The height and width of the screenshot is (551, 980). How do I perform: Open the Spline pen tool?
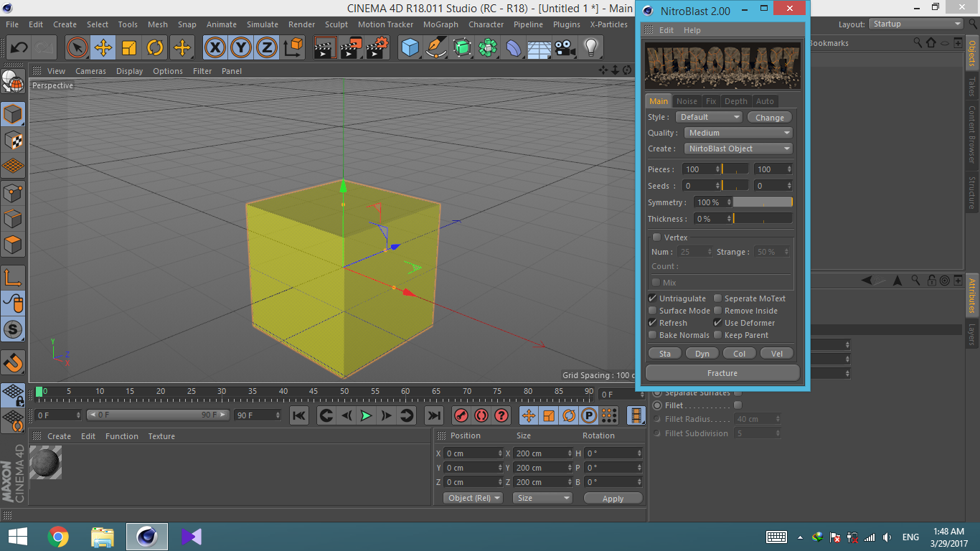[435, 48]
